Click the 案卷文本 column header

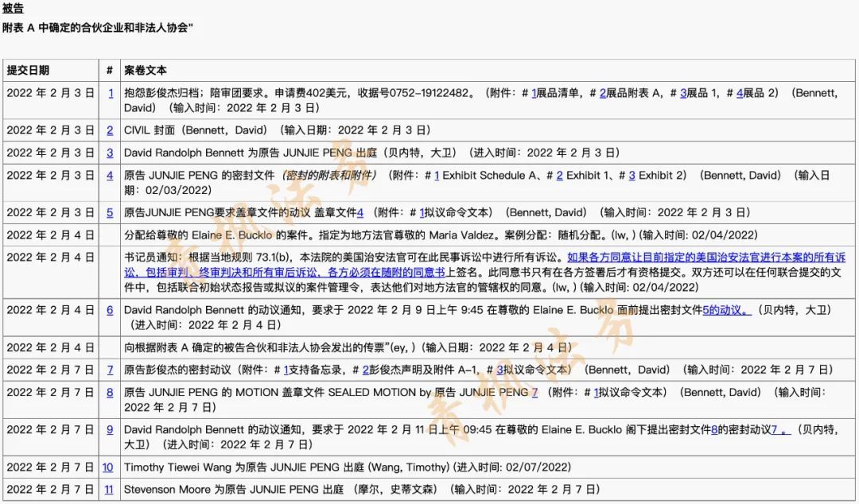146,70
